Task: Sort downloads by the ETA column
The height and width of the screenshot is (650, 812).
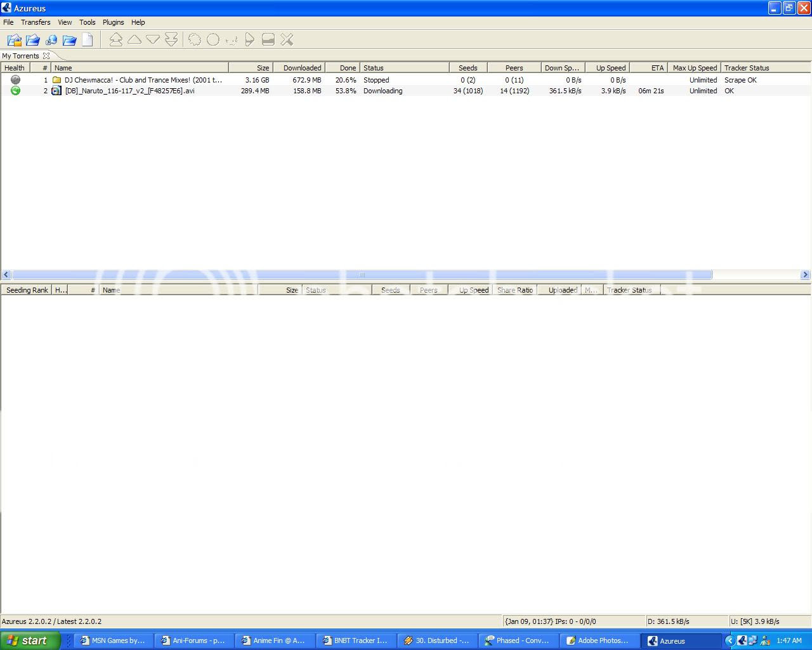Action: pos(648,68)
